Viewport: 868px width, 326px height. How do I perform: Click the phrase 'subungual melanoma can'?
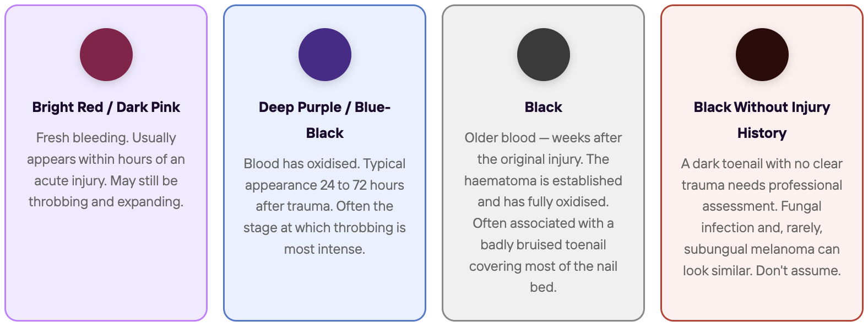pyautogui.click(x=762, y=249)
